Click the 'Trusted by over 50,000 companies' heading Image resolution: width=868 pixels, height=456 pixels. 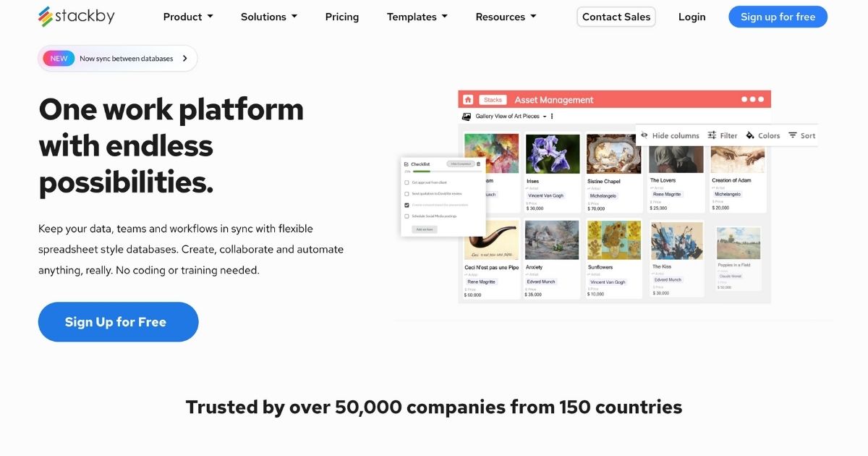tap(434, 407)
